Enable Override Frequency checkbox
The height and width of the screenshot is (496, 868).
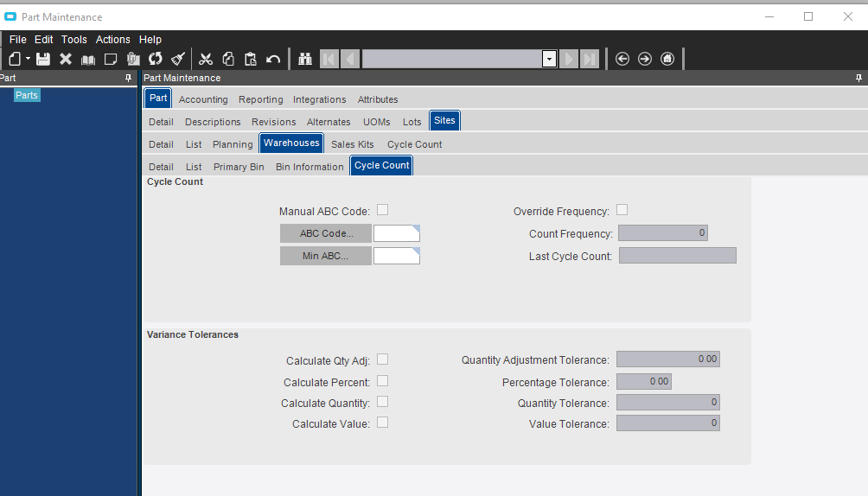coord(622,210)
